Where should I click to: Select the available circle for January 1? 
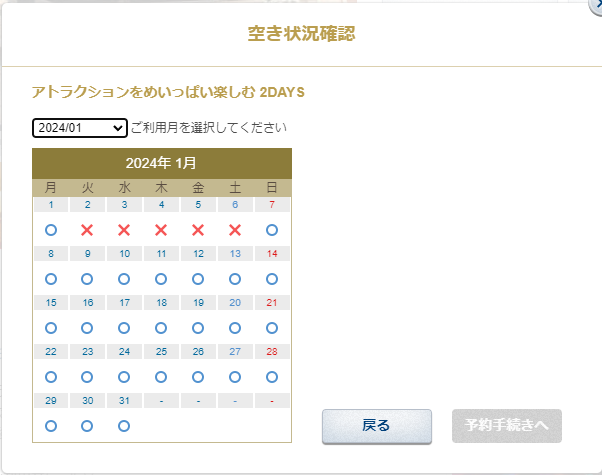tap(51, 230)
